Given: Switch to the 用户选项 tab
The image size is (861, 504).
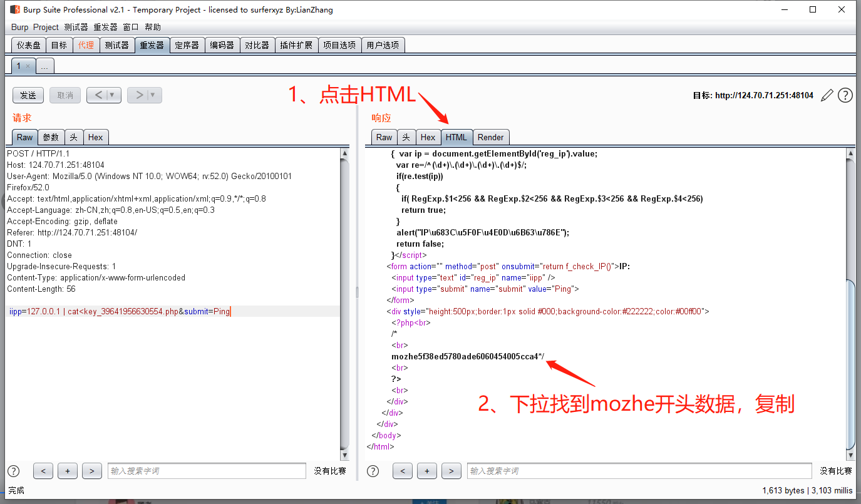Looking at the screenshot, I should (383, 45).
